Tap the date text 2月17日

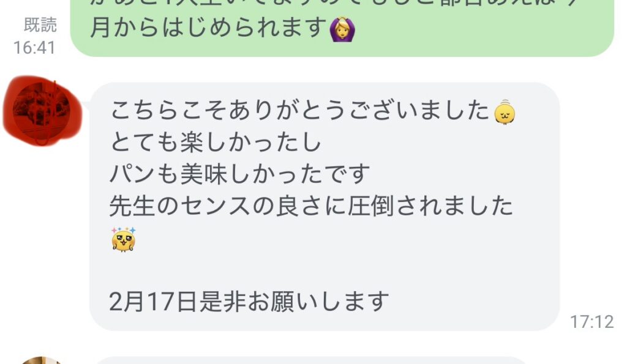pos(154,302)
